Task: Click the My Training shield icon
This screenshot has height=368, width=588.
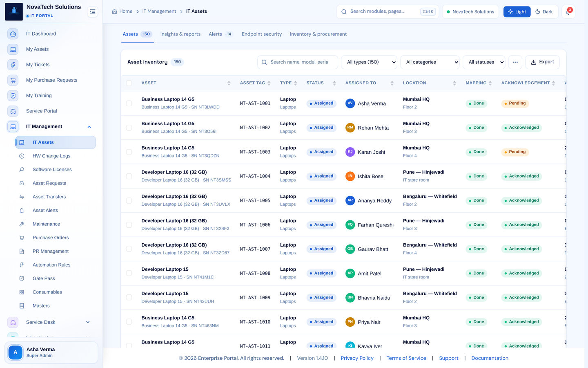Action: click(x=13, y=96)
